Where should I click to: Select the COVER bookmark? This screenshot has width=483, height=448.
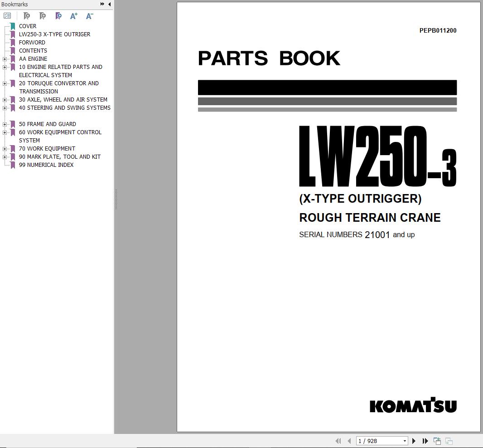tap(28, 26)
